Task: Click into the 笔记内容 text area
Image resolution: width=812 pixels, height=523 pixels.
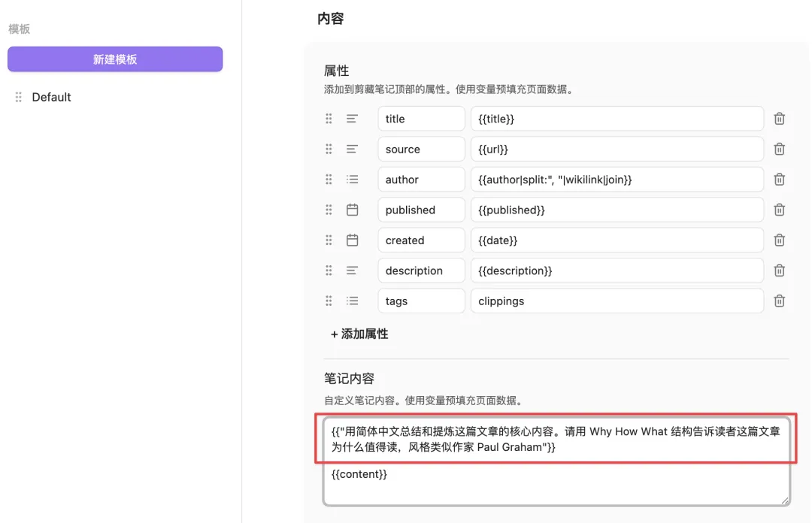Action: [x=556, y=485]
